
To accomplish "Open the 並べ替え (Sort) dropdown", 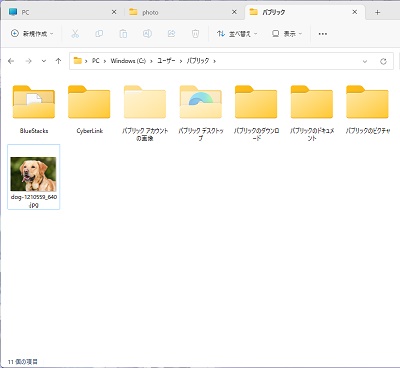I will point(237,34).
